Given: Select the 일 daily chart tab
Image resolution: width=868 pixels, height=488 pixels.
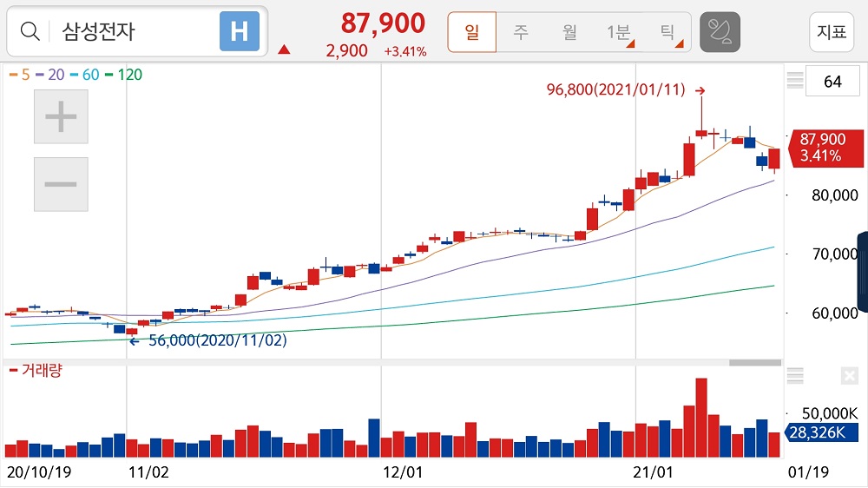Looking at the screenshot, I should (471, 32).
